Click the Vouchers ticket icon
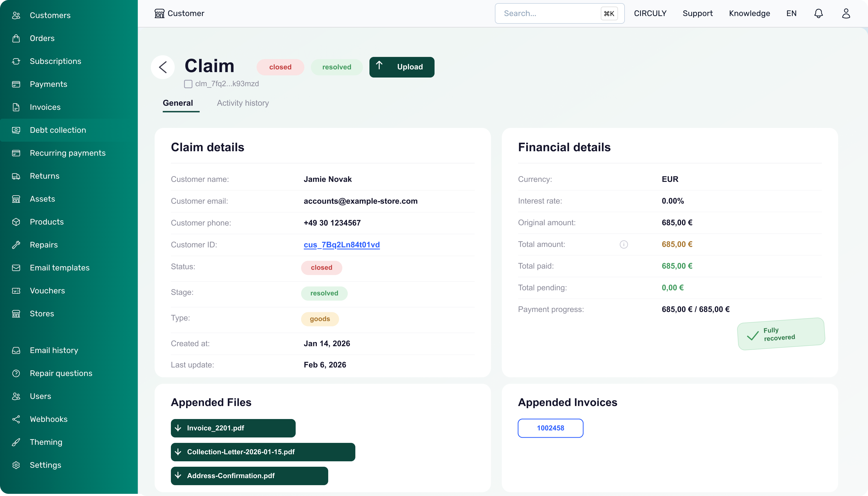 (16, 291)
